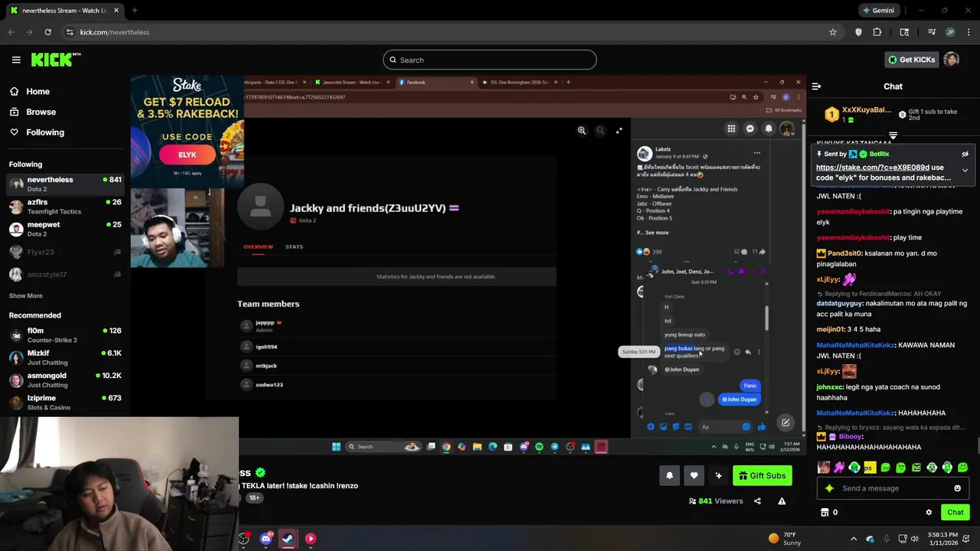Open the user profile avatar menu
This screenshot has width=980, height=551.
pos(952,60)
